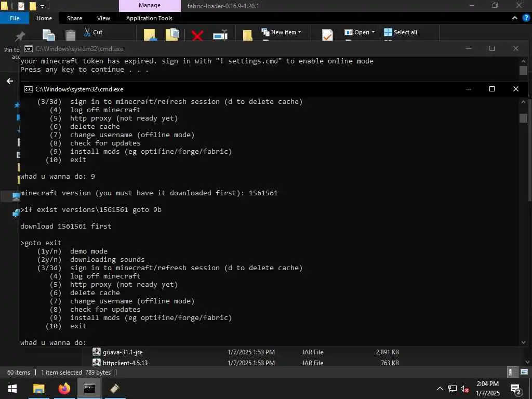Open the Action Center notifications
Viewport: 532px width, 399px height.
(x=516, y=389)
